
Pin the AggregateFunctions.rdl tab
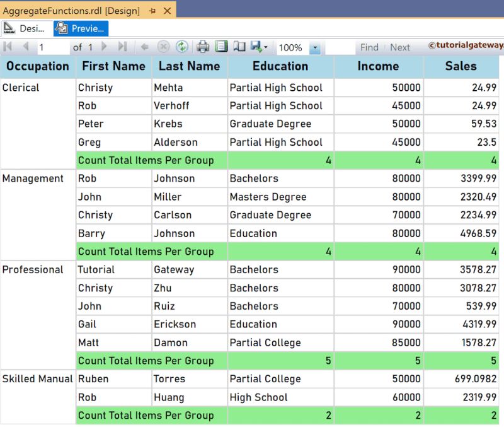click(152, 11)
